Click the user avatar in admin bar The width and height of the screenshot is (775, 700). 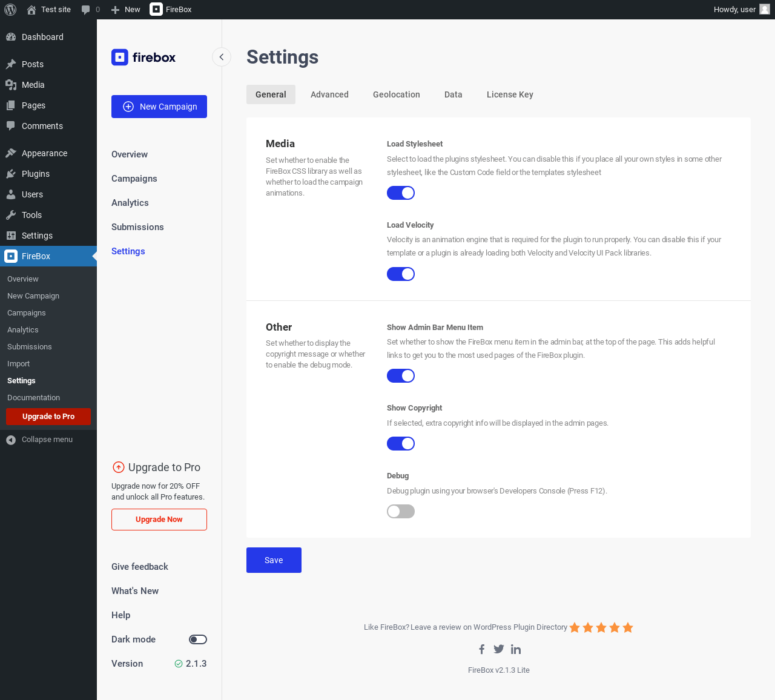(765, 9)
